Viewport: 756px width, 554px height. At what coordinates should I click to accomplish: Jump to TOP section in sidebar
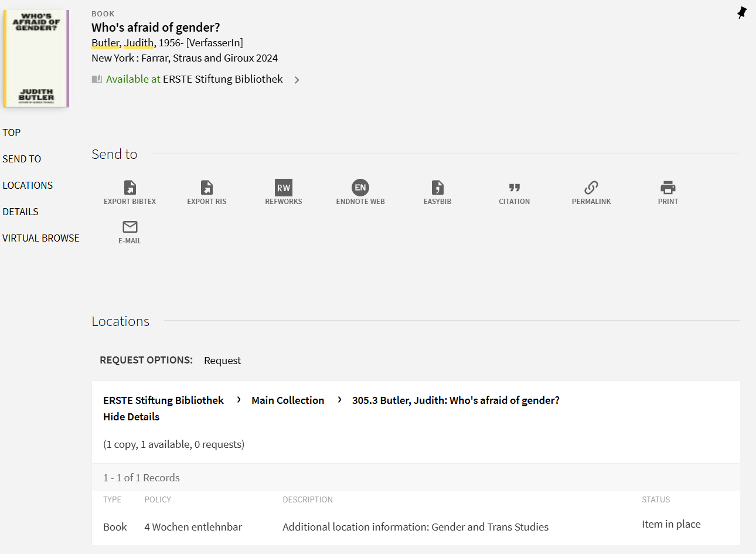coord(12,132)
